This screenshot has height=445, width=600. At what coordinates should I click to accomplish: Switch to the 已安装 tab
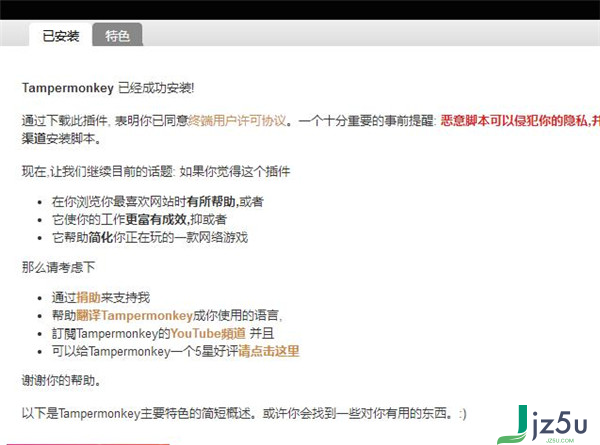coord(60,36)
